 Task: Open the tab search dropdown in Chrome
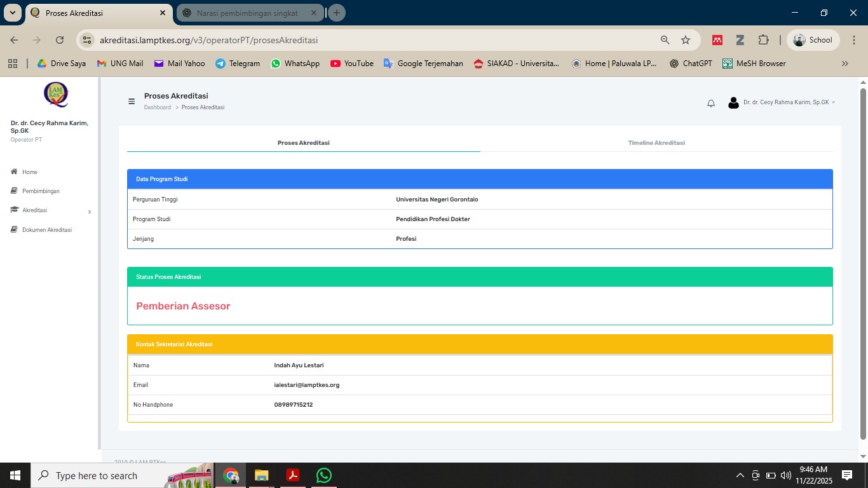[12, 13]
